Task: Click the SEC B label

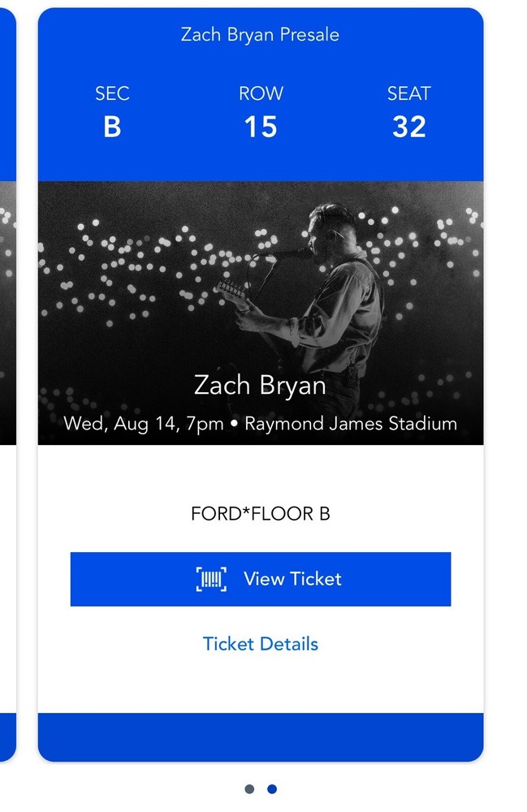Action: click(112, 110)
